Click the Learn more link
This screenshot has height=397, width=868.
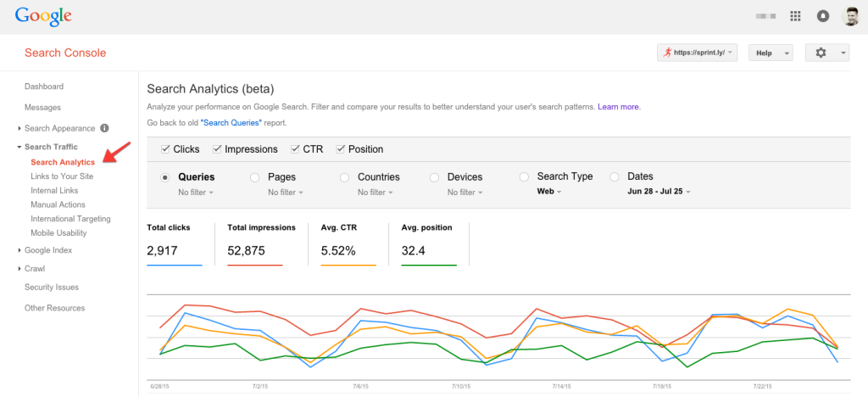point(619,107)
